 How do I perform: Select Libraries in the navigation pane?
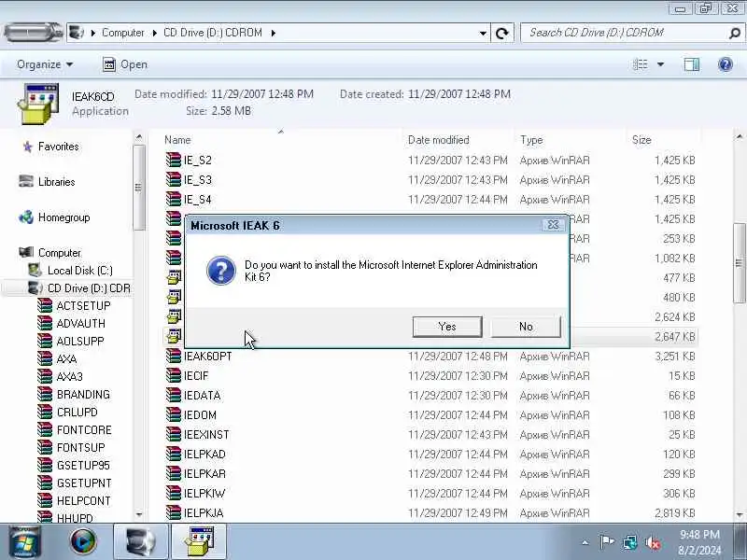tap(56, 182)
